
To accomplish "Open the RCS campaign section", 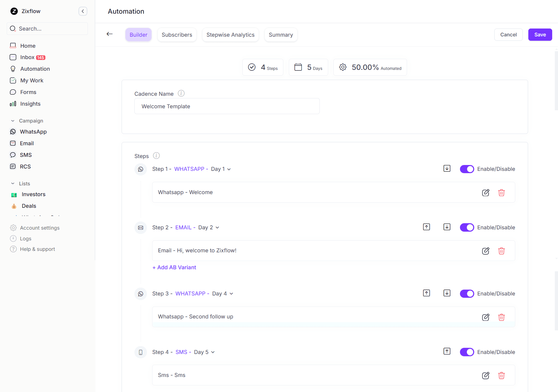I will [x=25, y=166].
